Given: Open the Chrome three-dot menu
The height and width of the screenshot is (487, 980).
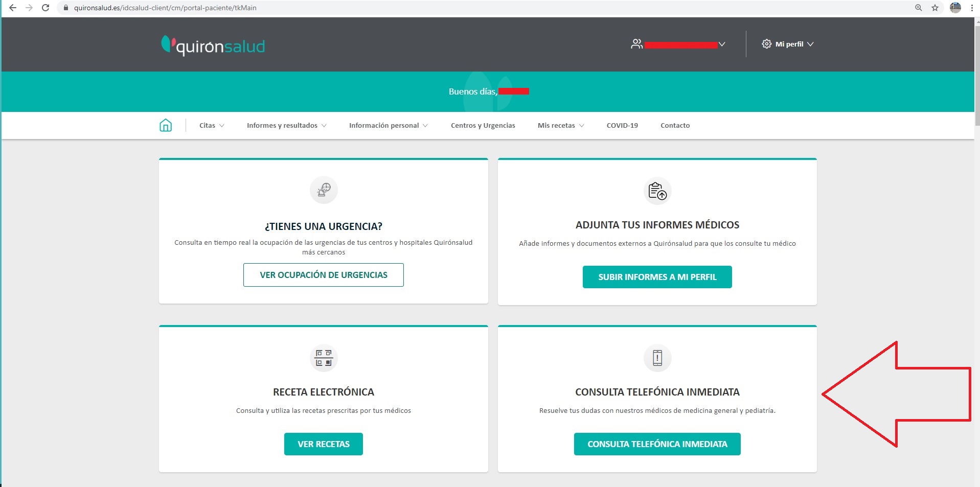Looking at the screenshot, I should [972, 8].
